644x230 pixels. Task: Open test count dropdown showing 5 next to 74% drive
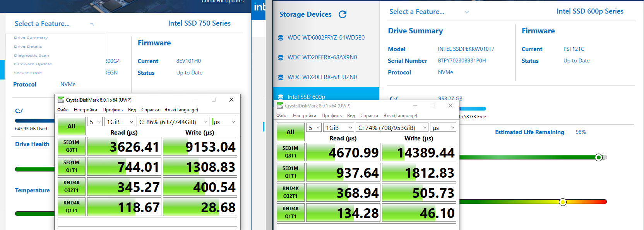(314, 128)
